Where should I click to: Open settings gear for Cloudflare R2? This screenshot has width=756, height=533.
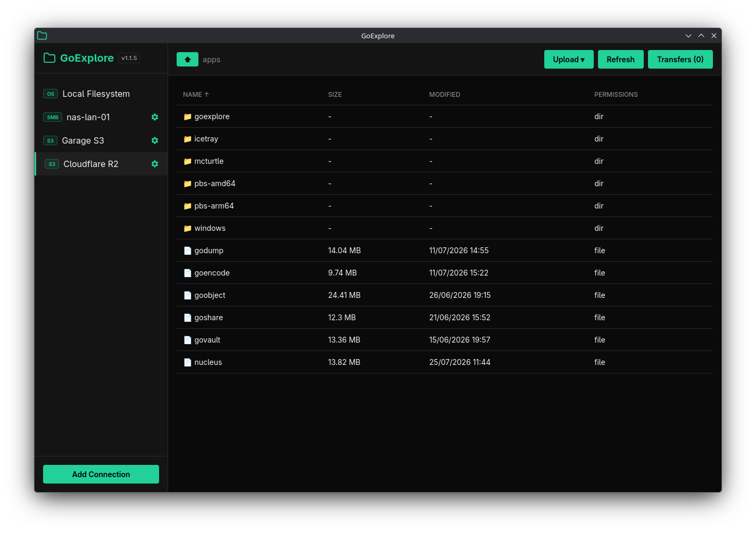point(155,164)
